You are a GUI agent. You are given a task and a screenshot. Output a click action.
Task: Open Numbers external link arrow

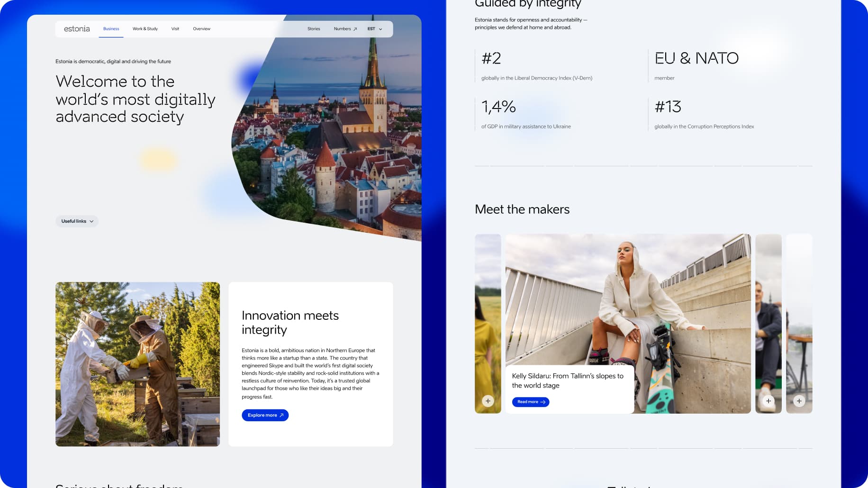click(x=355, y=29)
